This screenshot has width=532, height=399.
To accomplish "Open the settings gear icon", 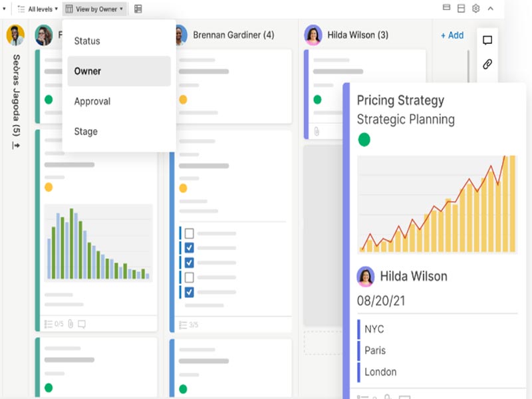I will [475, 8].
